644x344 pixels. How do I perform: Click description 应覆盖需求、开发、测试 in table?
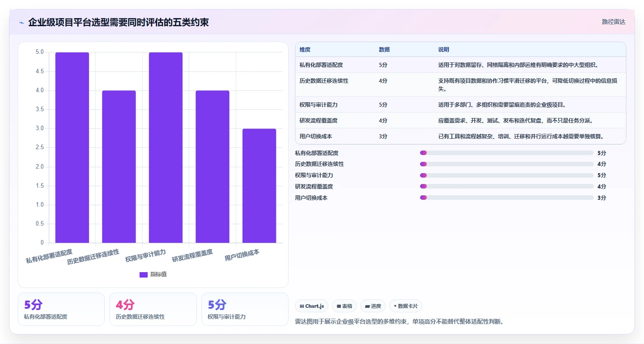[x=515, y=121]
